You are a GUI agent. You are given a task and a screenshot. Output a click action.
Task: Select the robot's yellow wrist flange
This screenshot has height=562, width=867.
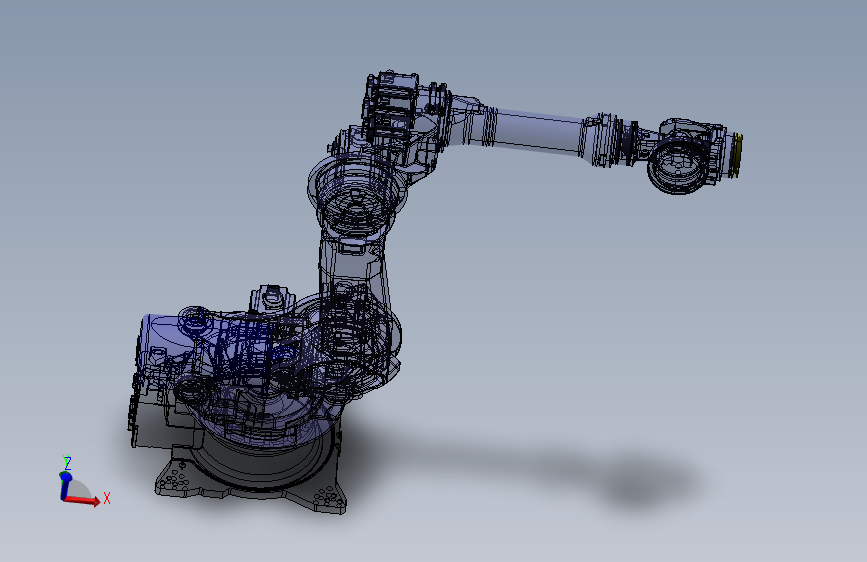[x=737, y=155]
